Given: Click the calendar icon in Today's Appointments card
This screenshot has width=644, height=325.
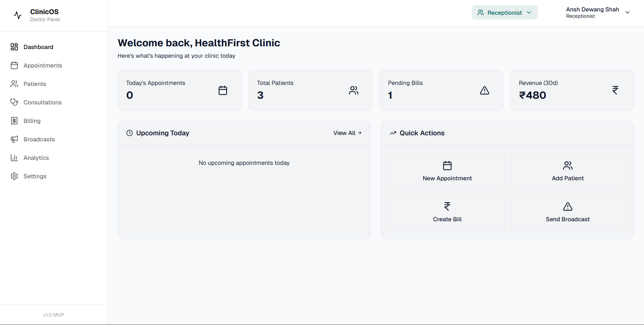Looking at the screenshot, I should coord(223,90).
